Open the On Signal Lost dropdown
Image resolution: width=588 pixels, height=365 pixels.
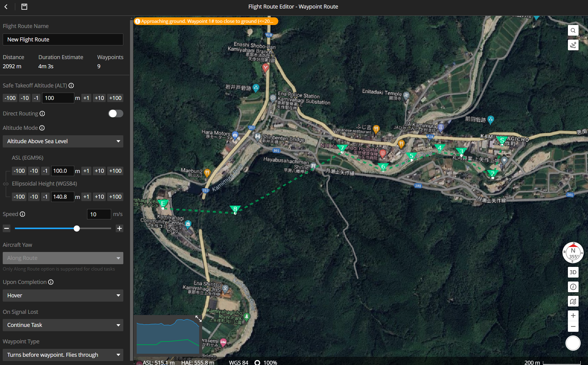[63, 325]
